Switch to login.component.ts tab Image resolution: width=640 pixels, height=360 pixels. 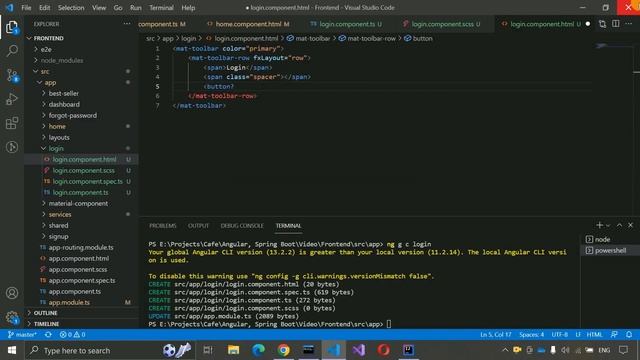[346, 24]
